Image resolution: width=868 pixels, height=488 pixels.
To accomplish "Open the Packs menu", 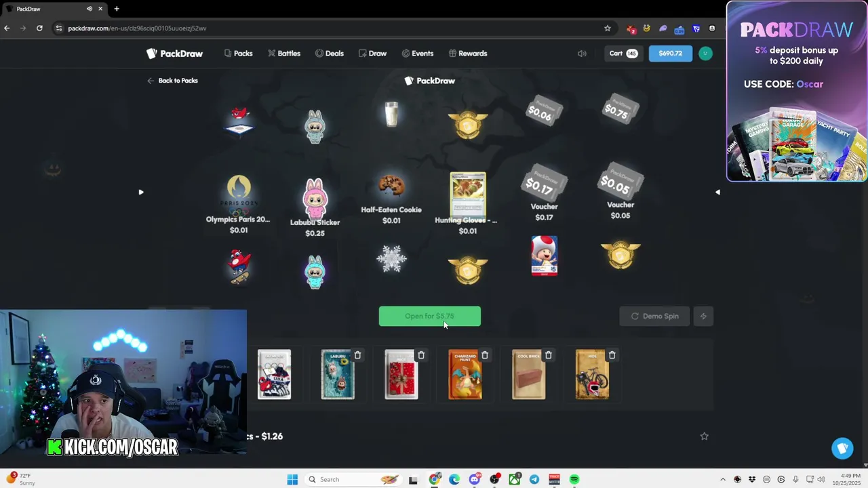I will pyautogui.click(x=238, y=54).
